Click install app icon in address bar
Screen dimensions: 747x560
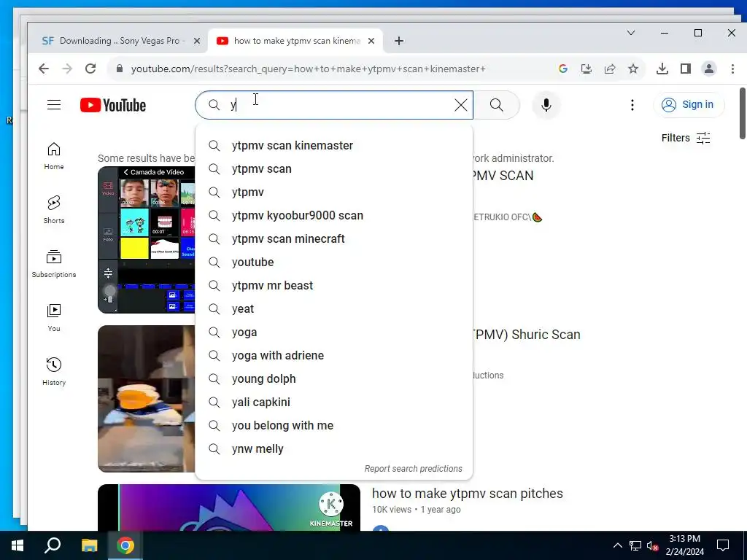click(x=587, y=69)
